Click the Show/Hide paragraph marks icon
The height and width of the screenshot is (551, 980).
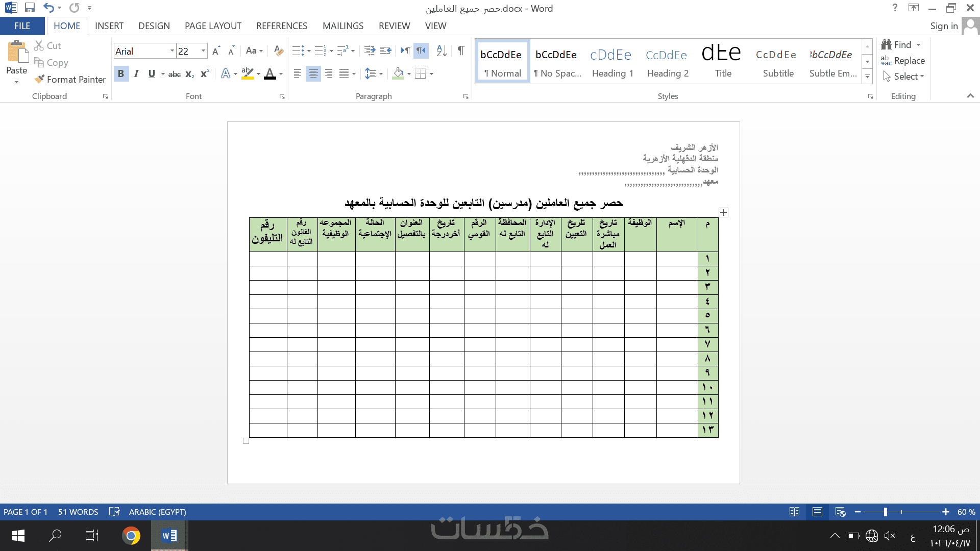point(461,51)
